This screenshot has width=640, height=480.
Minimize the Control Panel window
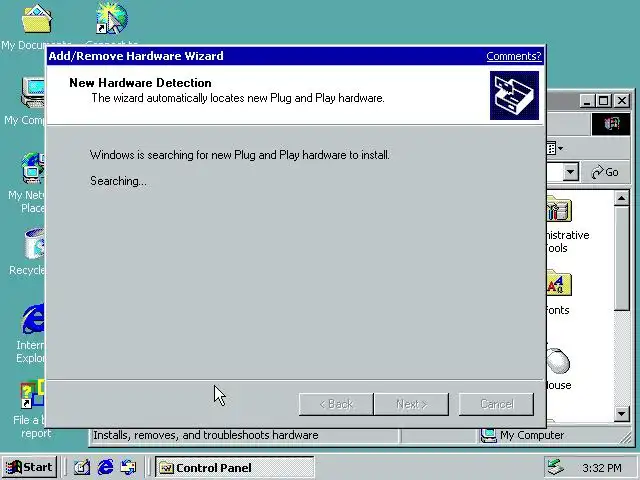coord(587,100)
